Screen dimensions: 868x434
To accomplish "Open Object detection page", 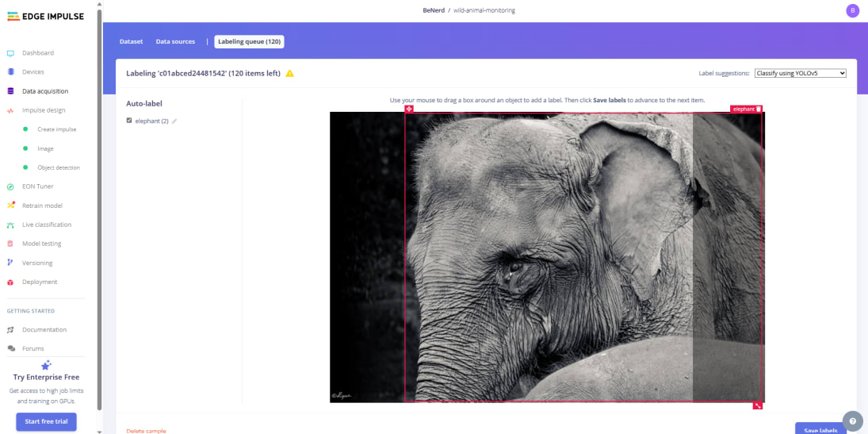I will pos(59,167).
